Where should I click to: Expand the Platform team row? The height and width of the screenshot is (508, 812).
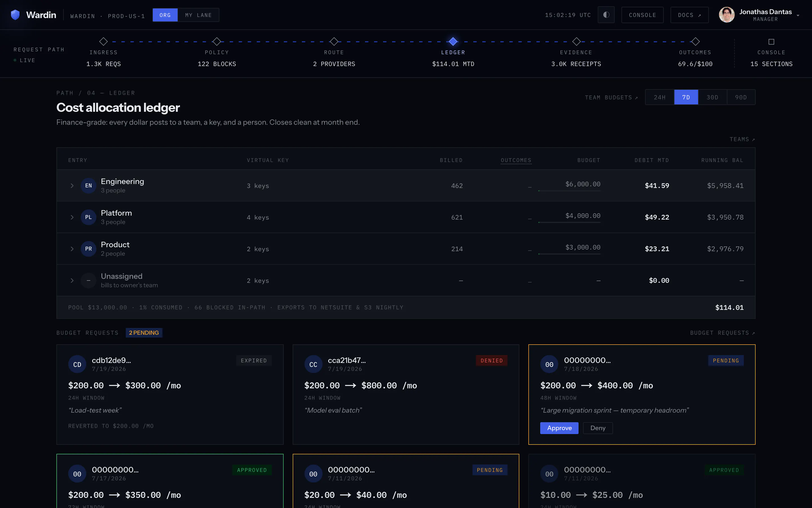click(72, 217)
